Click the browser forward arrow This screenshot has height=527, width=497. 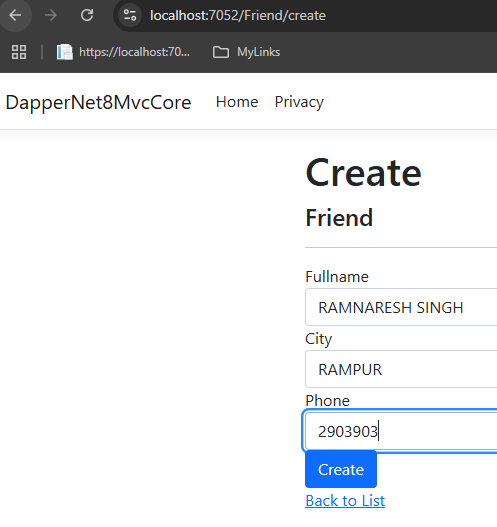(51, 15)
